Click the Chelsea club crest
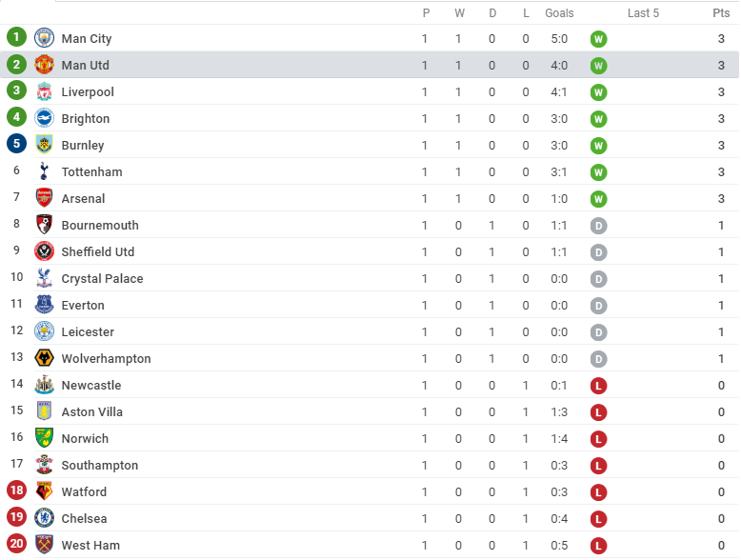Viewport: 741px width, 560px height. click(44, 518)
